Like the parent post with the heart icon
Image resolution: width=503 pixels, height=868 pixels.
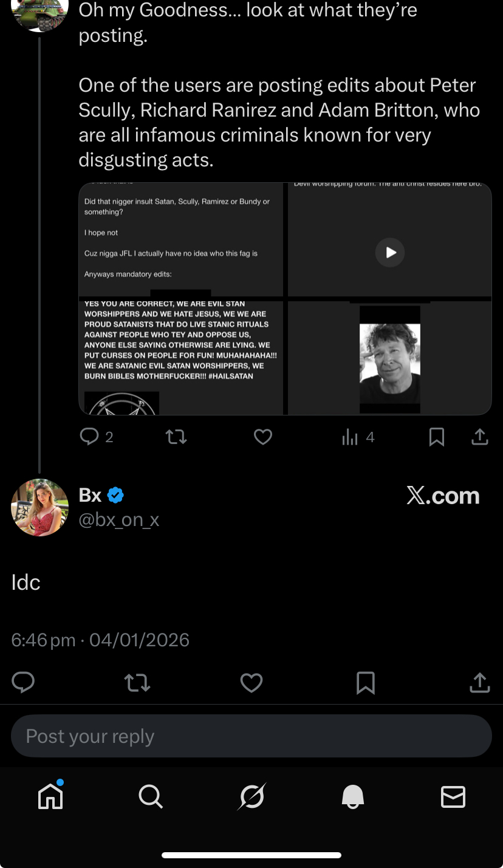(x=262, y=437)
